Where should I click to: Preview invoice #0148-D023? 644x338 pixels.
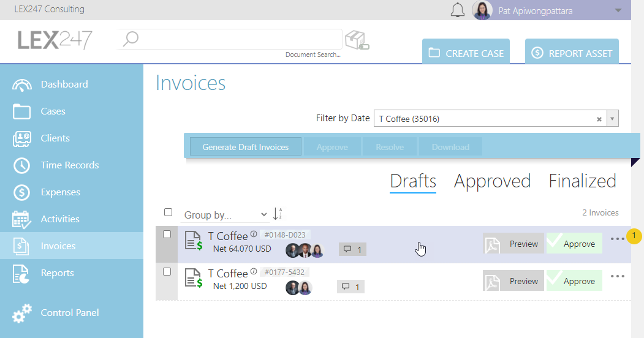(513, 244)
